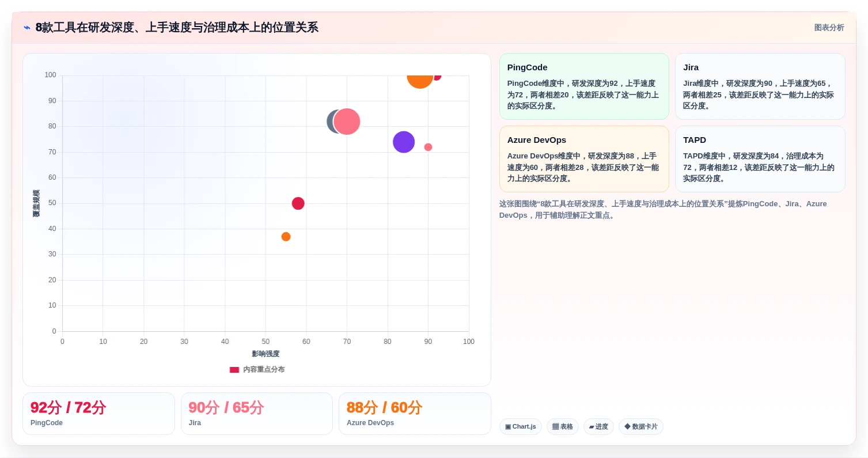This screenshot has height=458, width=868.
Task: Click the Jira label under 90分 stat
Action: (x=195, y=423)
